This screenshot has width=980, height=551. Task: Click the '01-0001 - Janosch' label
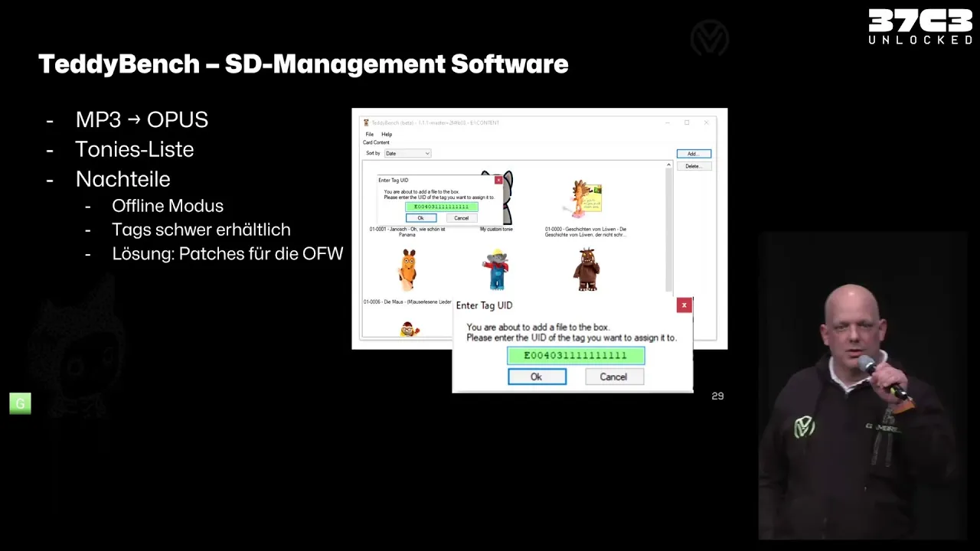pos(407,232)
